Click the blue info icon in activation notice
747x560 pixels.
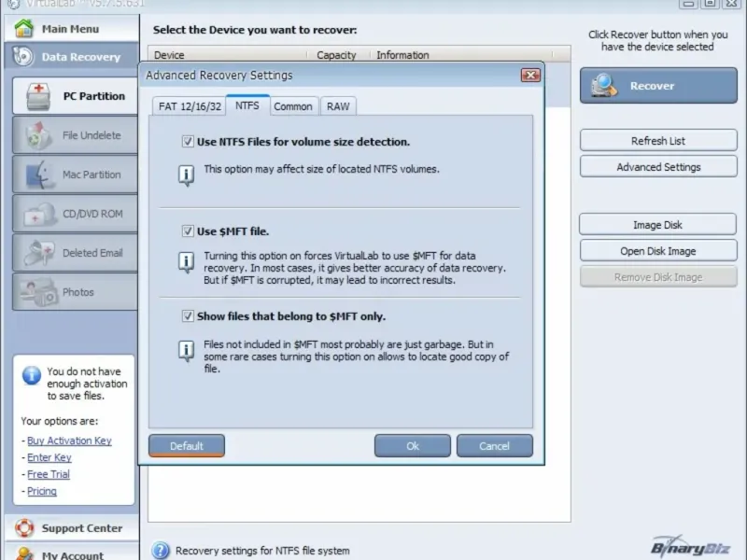[x=32, y=375]
